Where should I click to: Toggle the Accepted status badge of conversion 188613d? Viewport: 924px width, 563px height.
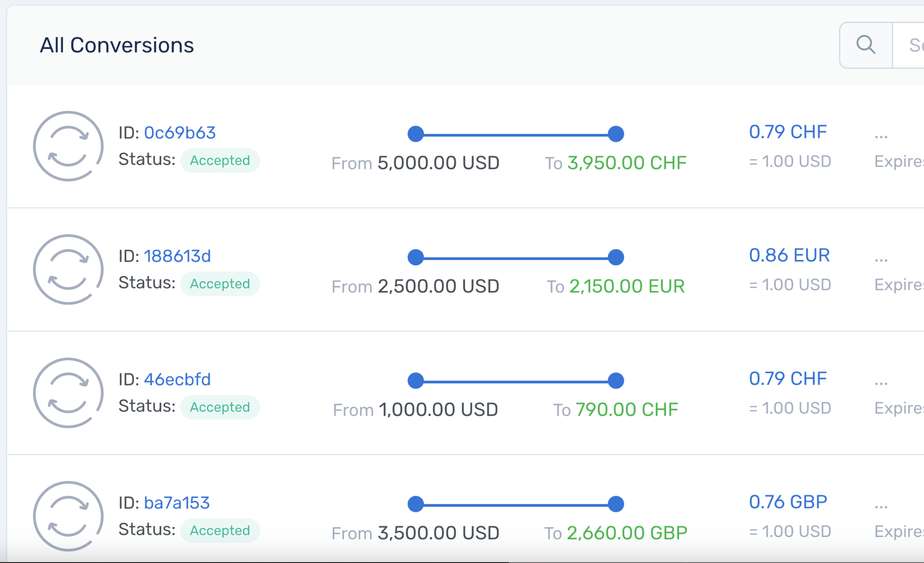point(220,284)
